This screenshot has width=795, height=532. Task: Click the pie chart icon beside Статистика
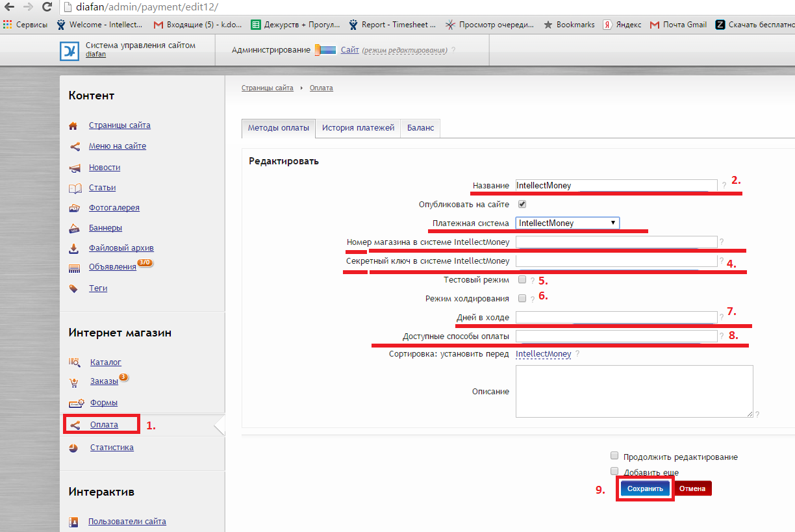point(74,448)
